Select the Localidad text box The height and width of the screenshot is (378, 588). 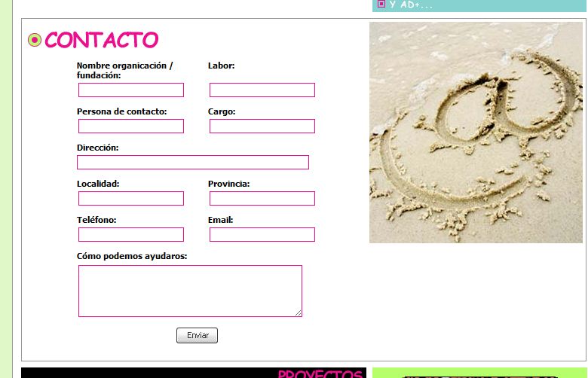pos(131,199)
